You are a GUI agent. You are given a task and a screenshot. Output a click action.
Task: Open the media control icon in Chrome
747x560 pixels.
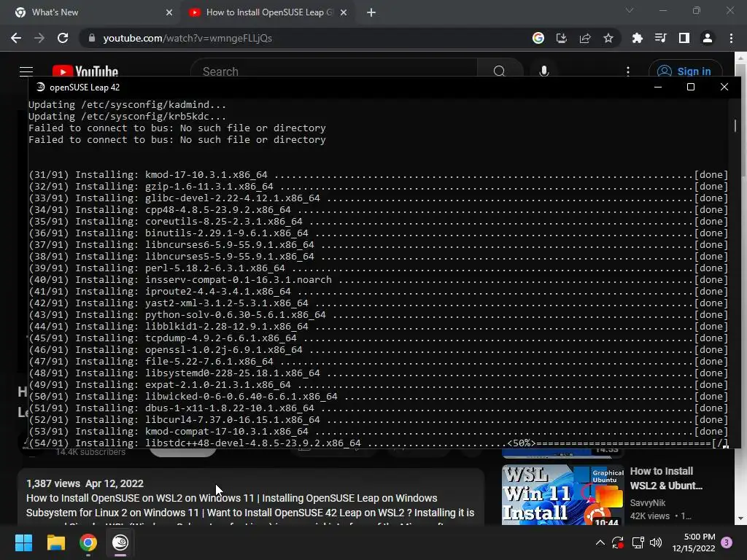tap(660, 38)
